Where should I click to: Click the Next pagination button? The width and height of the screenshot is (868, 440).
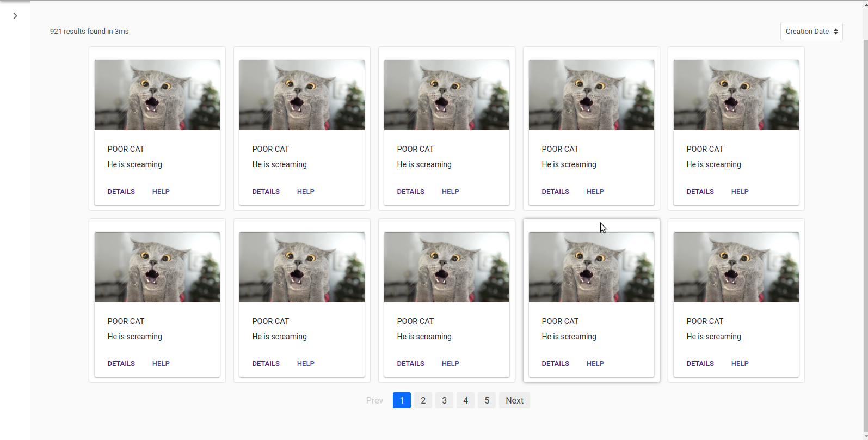tap(514, 400)
